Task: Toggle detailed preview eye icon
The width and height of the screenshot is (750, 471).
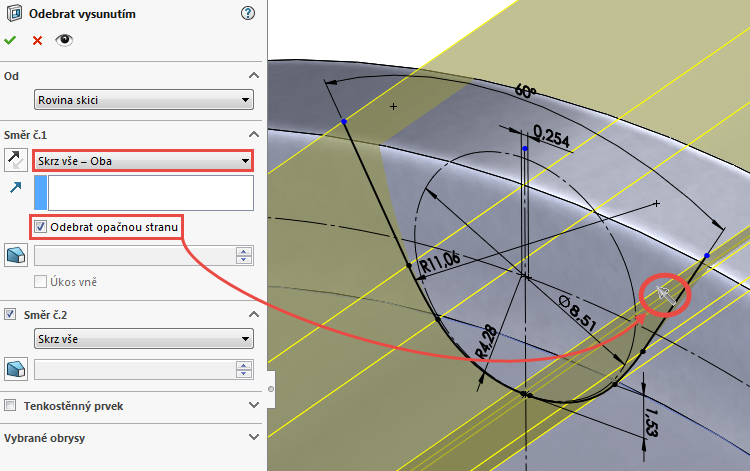Action: (x=64, y=40)
